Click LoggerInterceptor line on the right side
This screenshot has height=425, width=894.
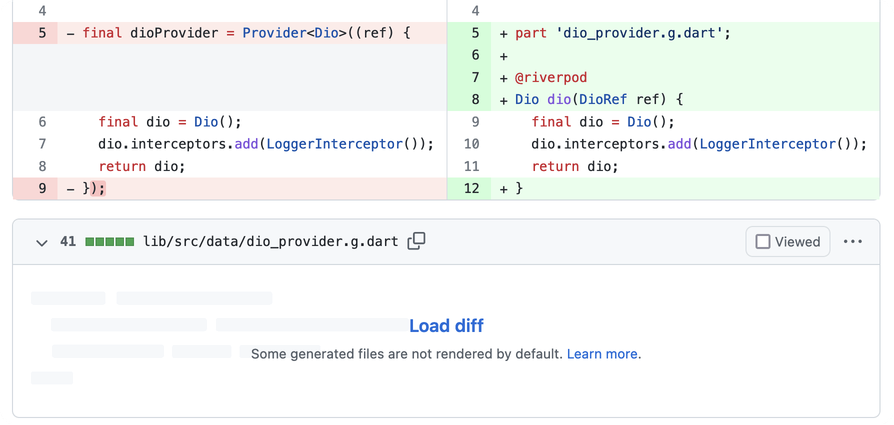pyautogui.click(x=699, y=144)
